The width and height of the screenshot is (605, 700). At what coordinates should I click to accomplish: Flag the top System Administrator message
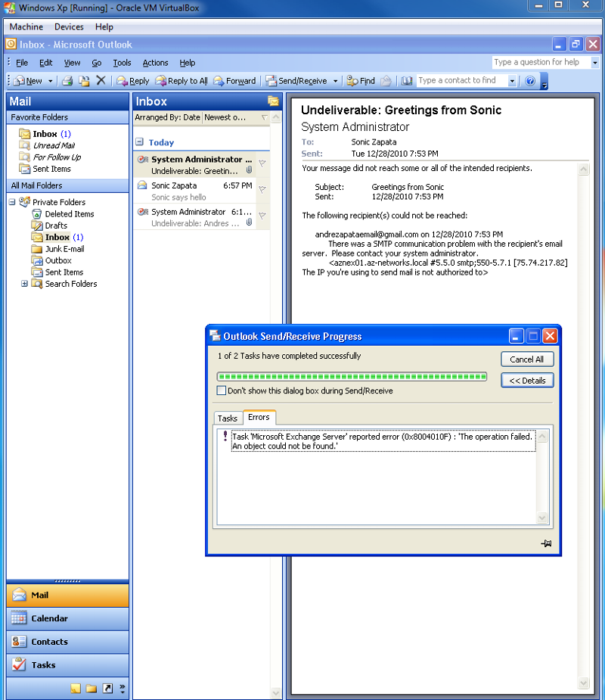[262, 163]
